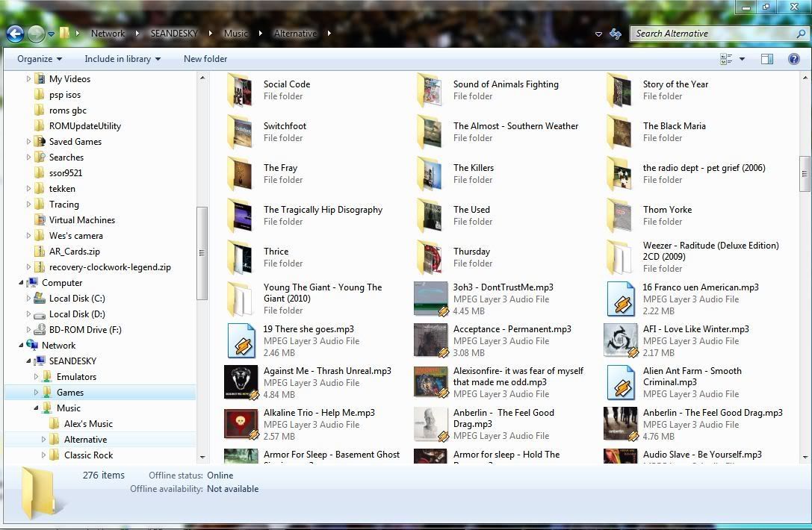Select Audio Slave - Be Yourself.mp3 name

(701, 455)
